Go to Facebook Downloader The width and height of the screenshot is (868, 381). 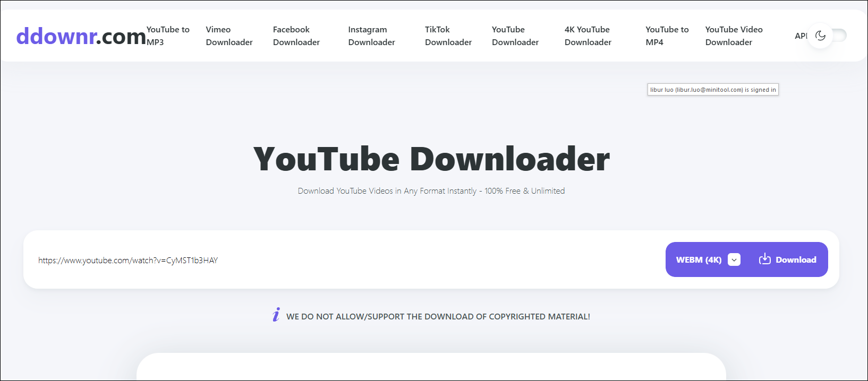[x=296, y=36]
